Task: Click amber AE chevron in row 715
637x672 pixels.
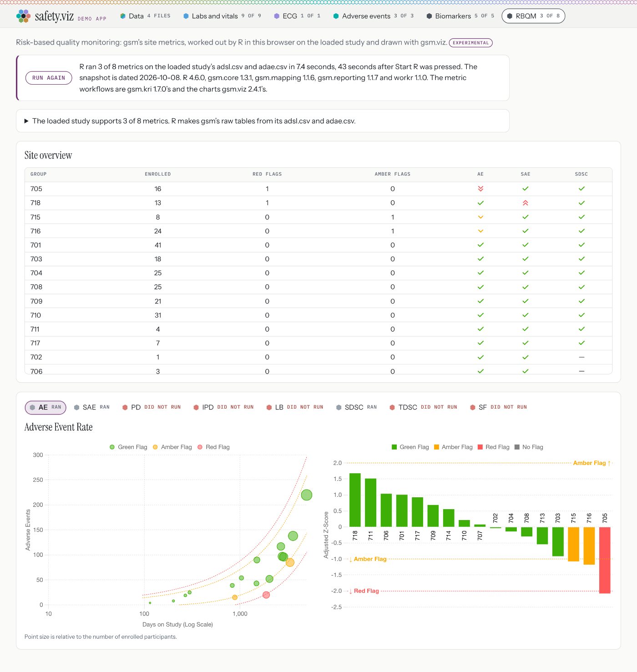Action: pyautogui.click(x=480, y=217)
